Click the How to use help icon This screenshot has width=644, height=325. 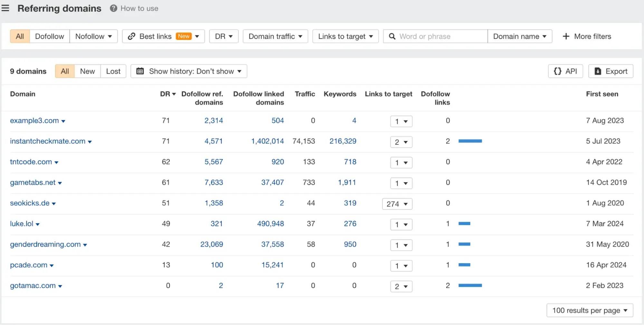pyautogui.click(x=113, y=8)
